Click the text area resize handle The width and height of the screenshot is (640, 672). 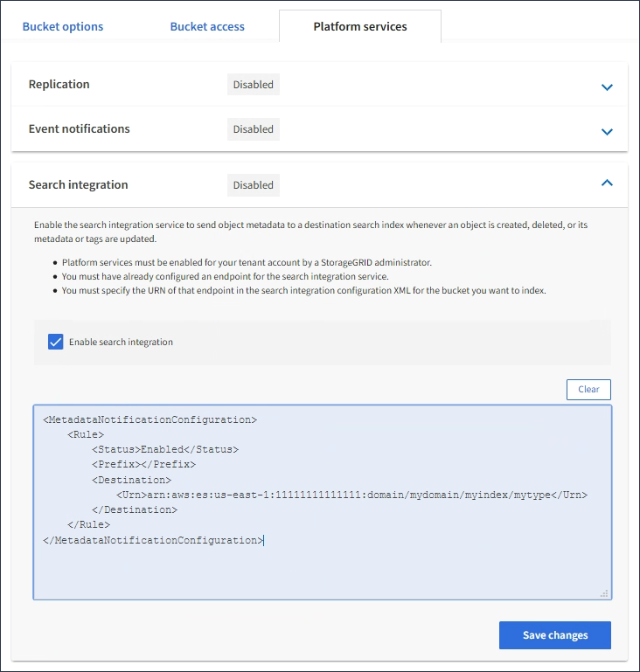[x=603, y=592]
